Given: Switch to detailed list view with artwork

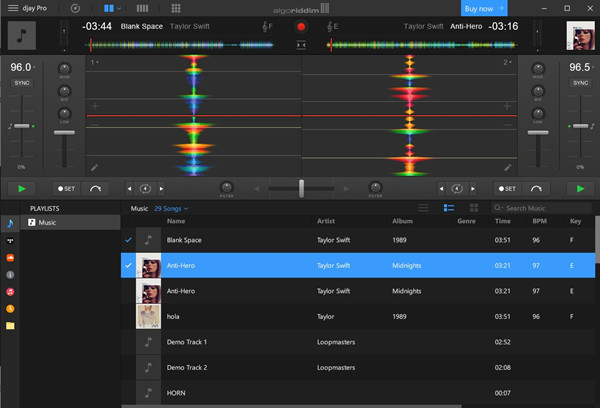Looking at the screenshot, I should coord(449,208).
